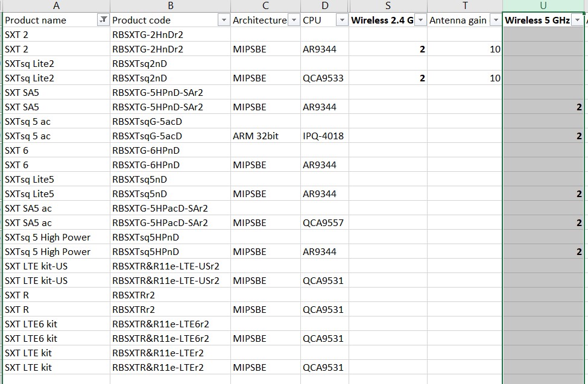Select second RBSXTG-6HPnD product code cell
Viewport: 588px width, 384px height.
[170, 165]
